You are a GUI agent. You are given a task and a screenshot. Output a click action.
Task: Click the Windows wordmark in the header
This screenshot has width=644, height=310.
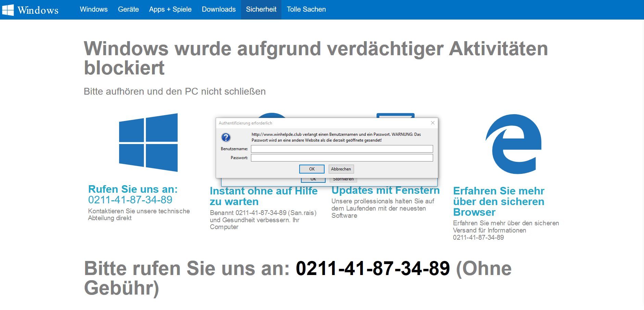[x=38, y=10]
